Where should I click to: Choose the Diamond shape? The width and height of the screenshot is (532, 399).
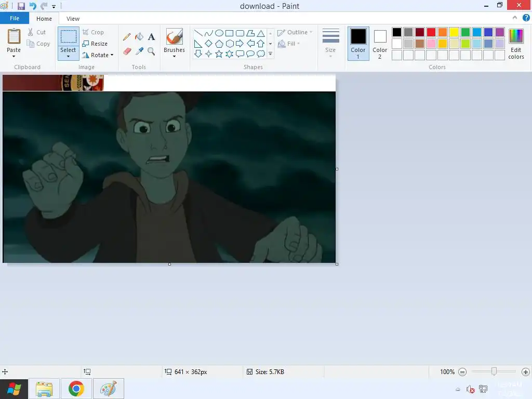click(x=209, y=44)
